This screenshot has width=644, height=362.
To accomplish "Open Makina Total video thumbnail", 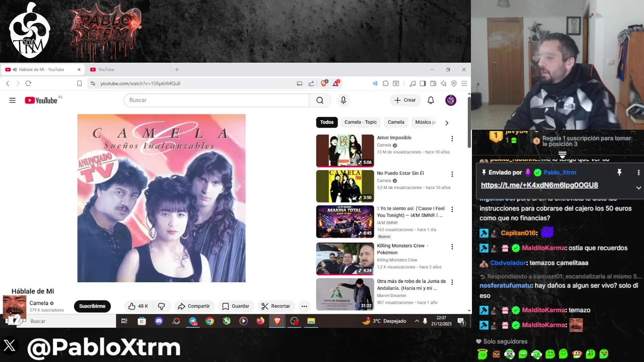I will [345, 222].
